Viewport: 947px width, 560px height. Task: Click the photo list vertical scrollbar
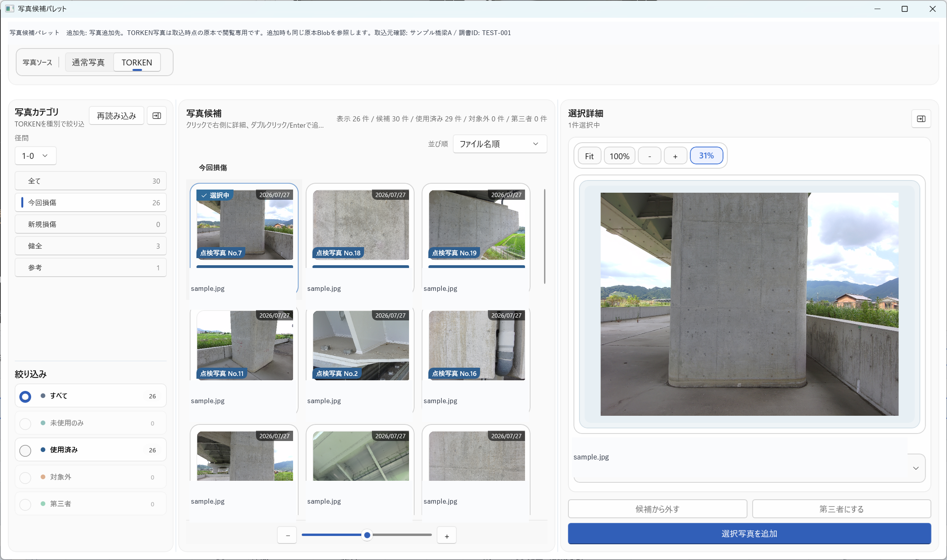click(x=545, y=236)
